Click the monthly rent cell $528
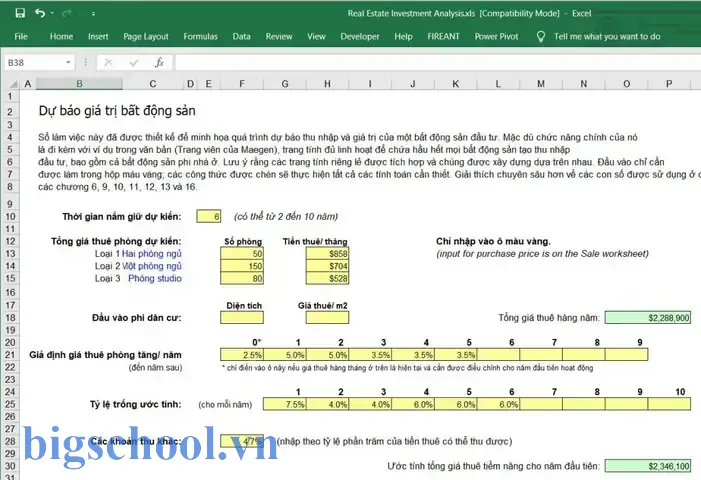 [327, 278]
